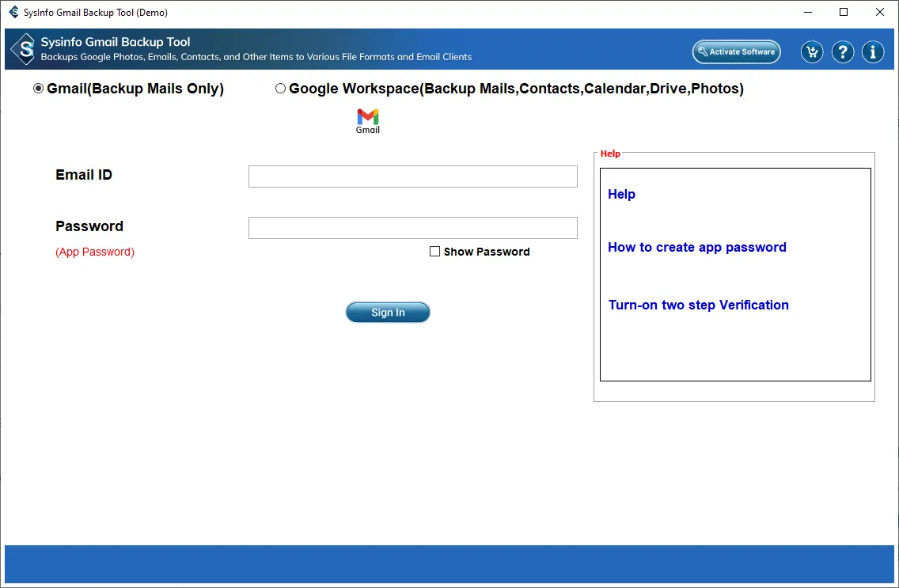Click the app icon in title bar
The image size is (899, 588).
(13, 12)
